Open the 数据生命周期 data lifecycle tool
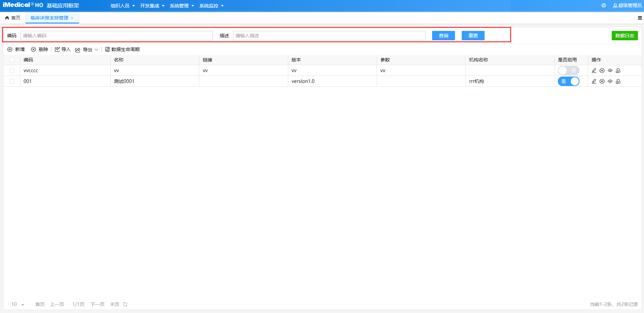The image size is (644, 313). [x=122, y=49]
